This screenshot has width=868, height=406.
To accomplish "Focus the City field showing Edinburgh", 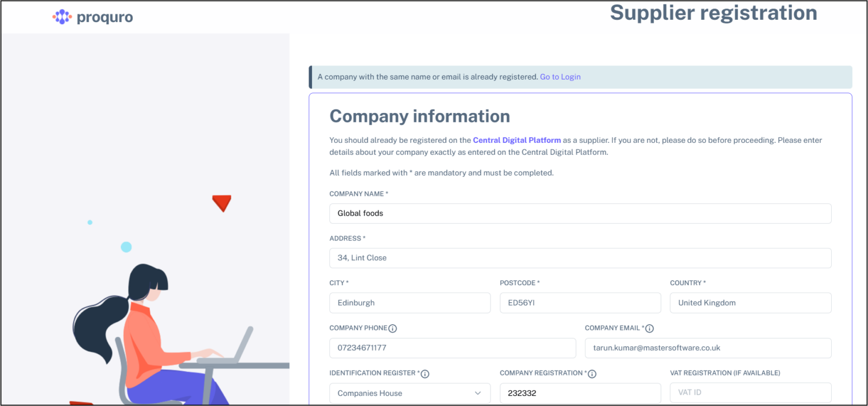I will pos(410,303).
